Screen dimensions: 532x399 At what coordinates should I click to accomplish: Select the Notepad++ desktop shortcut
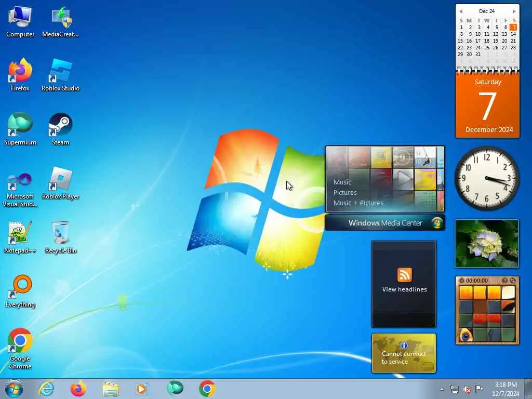pos(20,237)
